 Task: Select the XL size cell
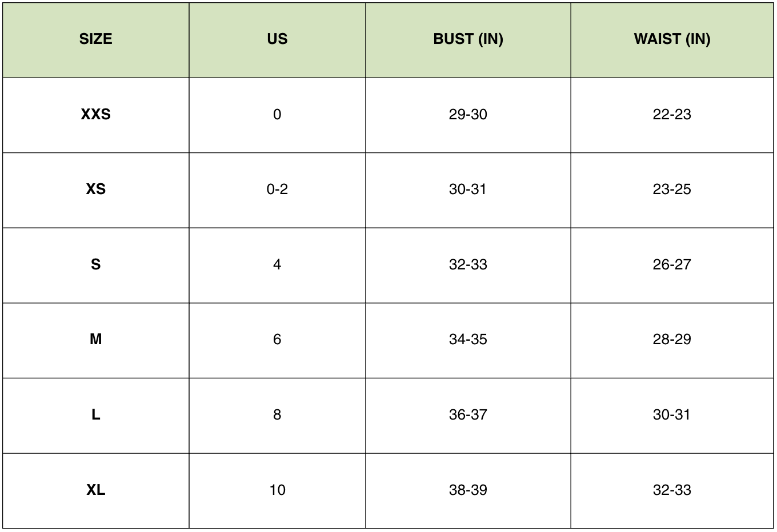(x=95, y=490)
